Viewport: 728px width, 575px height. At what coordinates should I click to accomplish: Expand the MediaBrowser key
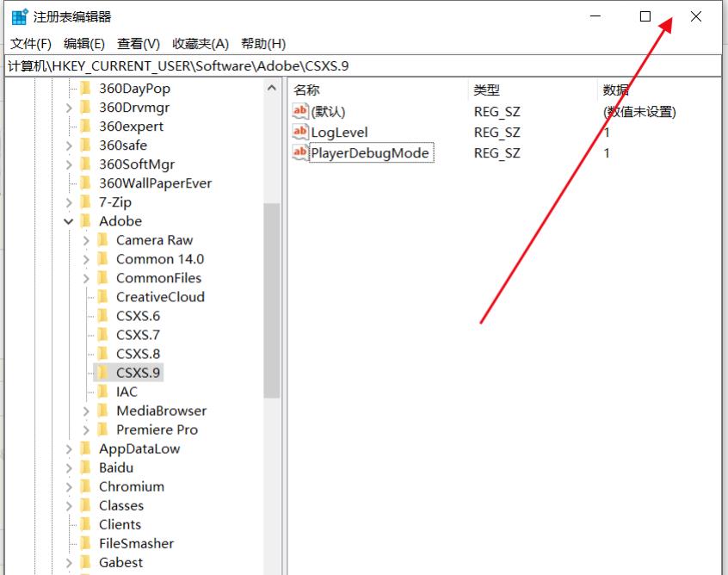(x=86, y=411)
